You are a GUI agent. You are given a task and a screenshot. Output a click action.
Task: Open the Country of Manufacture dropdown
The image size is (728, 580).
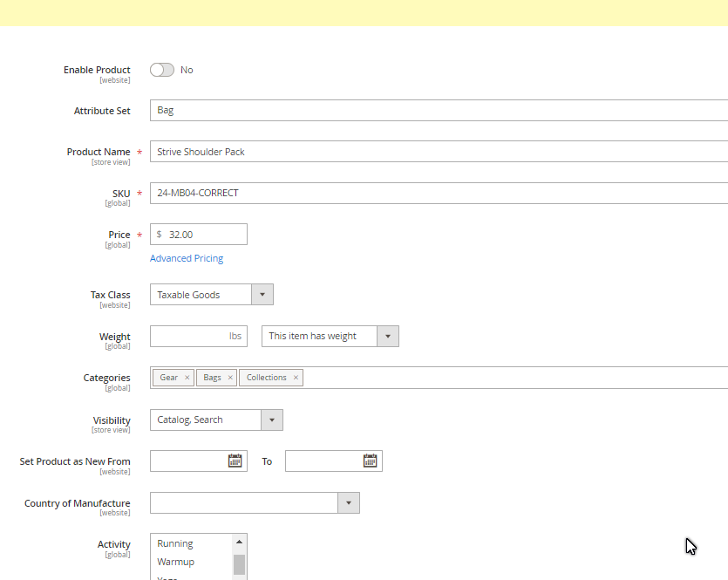click(x=255, y=503)
